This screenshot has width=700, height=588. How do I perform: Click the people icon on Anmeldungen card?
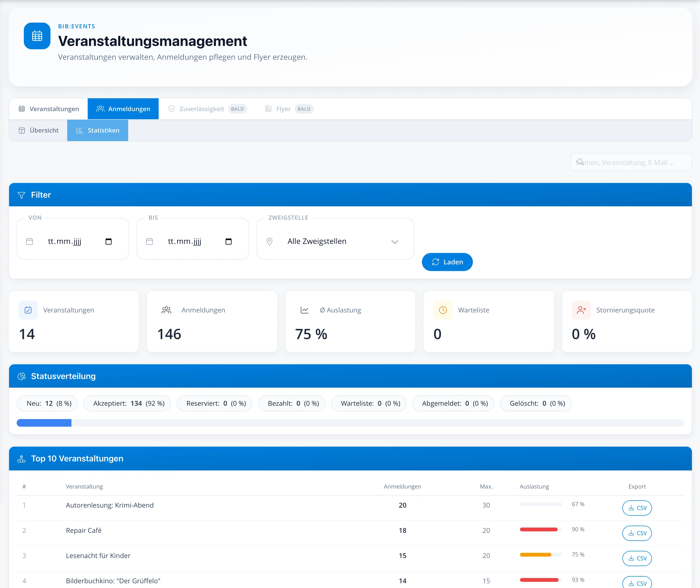point(166,310)
